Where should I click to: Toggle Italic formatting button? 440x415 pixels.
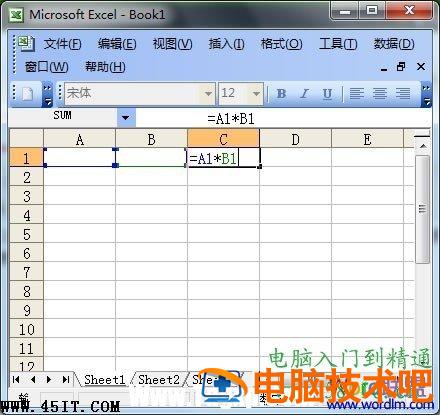pyautogui.click(x=304, y=94)
